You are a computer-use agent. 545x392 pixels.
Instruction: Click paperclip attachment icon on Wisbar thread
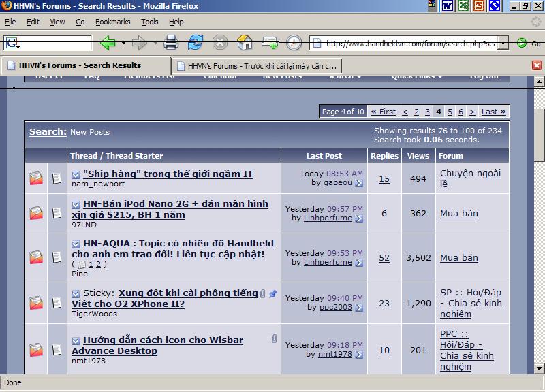pyautogui.click(x=275, y=338)
